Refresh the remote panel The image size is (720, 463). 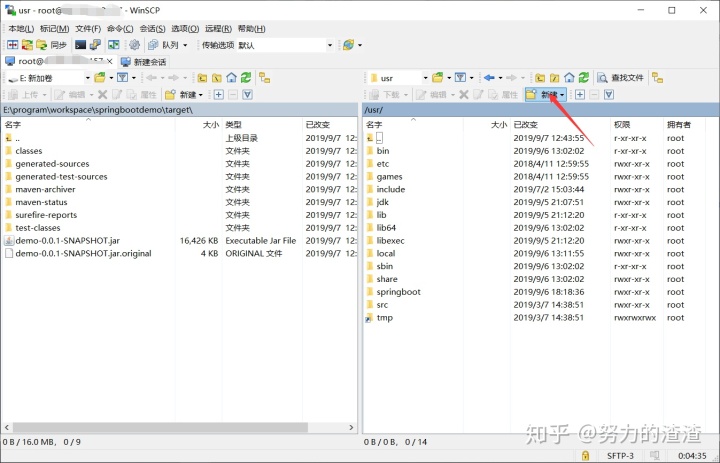pyautogui.click(x=584, y=78)
